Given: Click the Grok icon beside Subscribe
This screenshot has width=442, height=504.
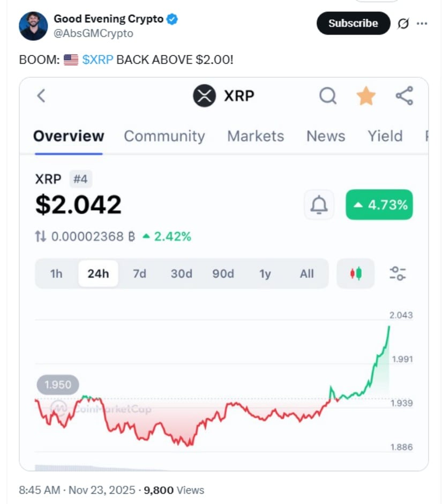Looking at the screenshot, I should 403,24.
